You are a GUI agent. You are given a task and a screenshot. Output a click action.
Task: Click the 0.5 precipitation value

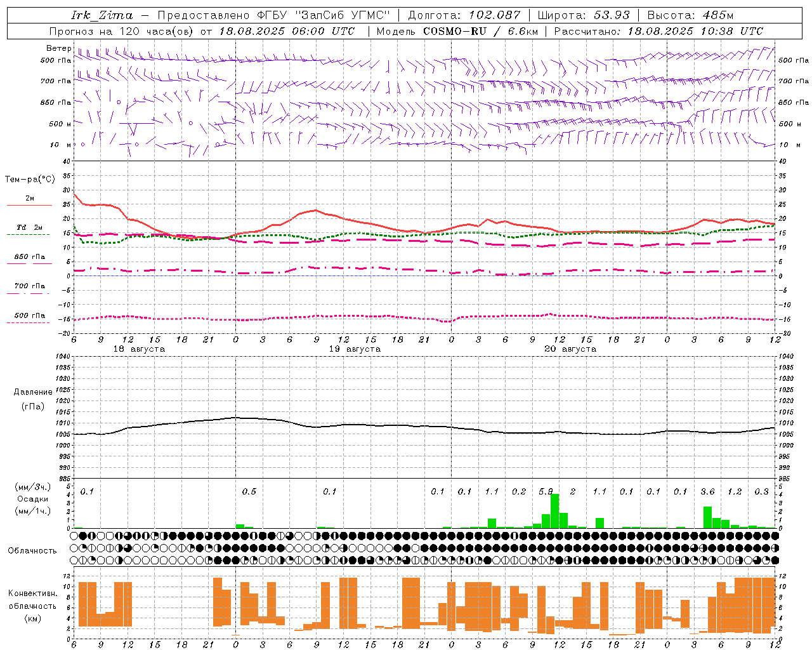tap(249, 492)
